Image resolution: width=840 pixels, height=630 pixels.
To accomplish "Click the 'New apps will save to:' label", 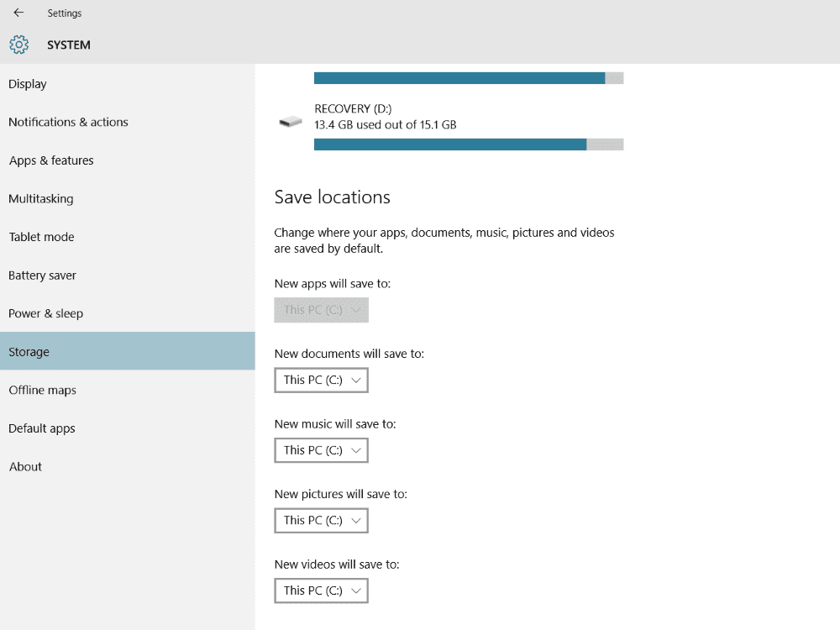I will click(x=333, y=284).
